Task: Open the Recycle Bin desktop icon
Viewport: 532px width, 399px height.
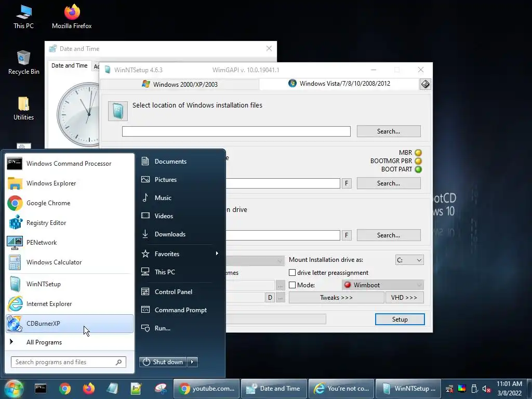Action: (23, 62)
